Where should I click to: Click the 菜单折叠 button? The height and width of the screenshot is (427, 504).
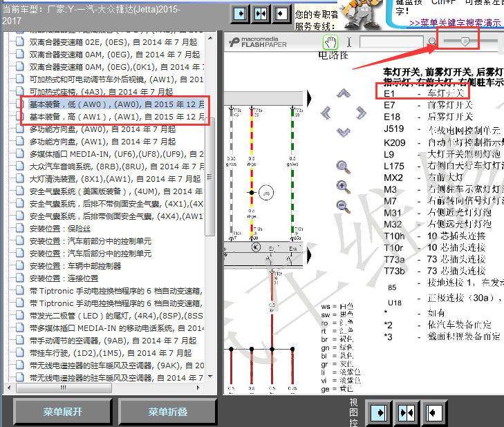[x=168, y=412]
